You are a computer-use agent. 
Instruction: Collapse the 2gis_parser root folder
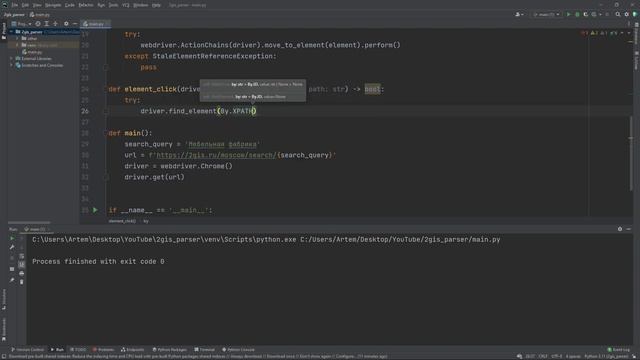(x=12, y=31)
